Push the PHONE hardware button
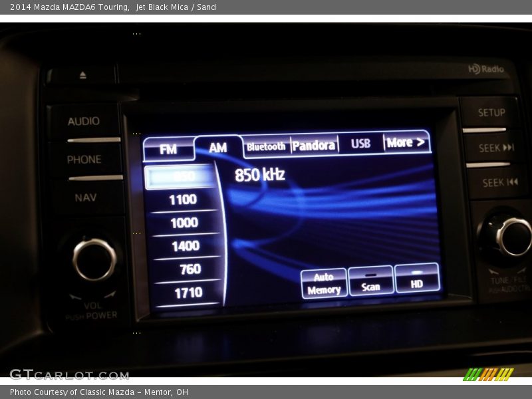Screen dimensions: 532x399 (84, 160)
